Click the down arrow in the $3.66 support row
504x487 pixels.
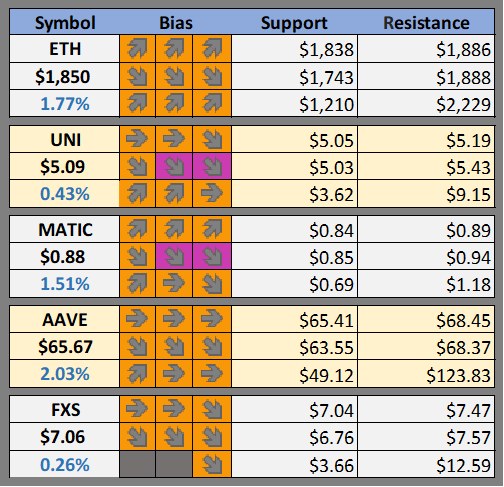tap(212, 464)
